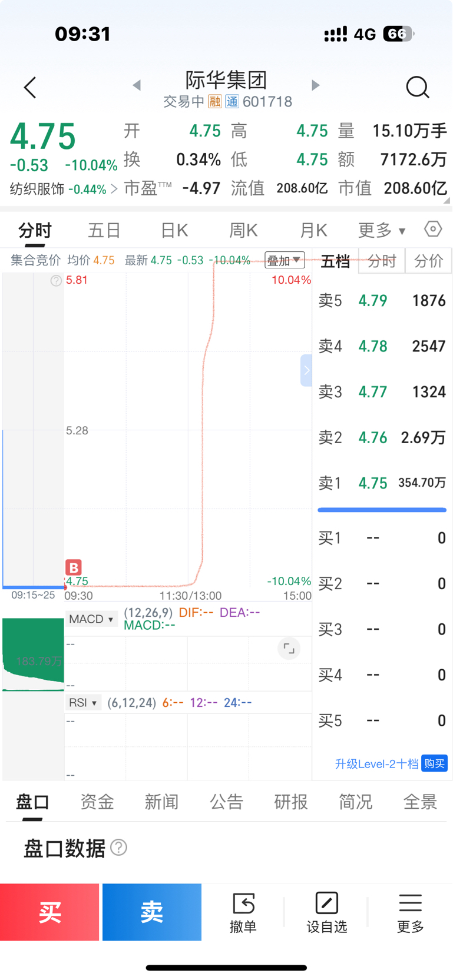Open the 全景 overview tab

420,802
